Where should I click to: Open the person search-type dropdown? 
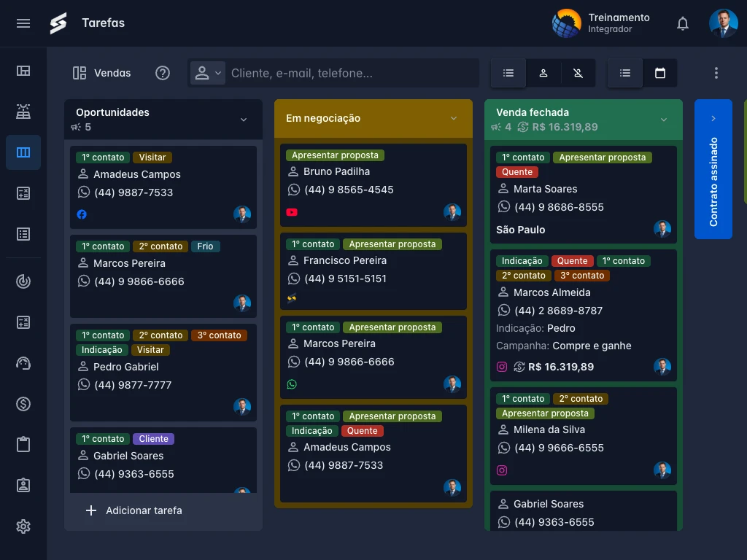[x=208, y=73]
